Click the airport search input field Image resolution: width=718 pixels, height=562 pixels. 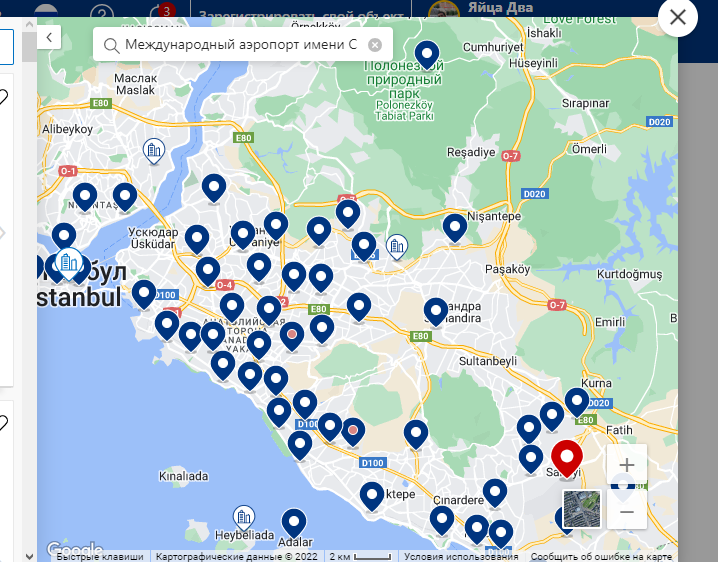coord(243,44)
